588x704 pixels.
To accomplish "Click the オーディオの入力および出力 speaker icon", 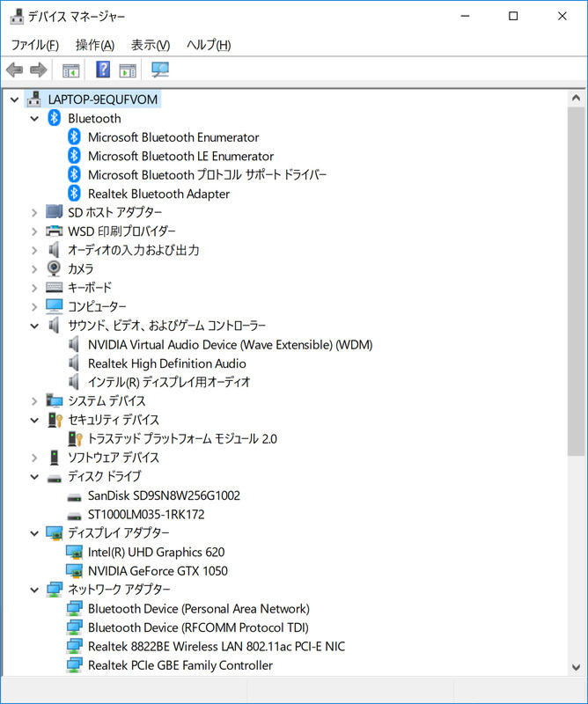I will click(x=54, y=250).
